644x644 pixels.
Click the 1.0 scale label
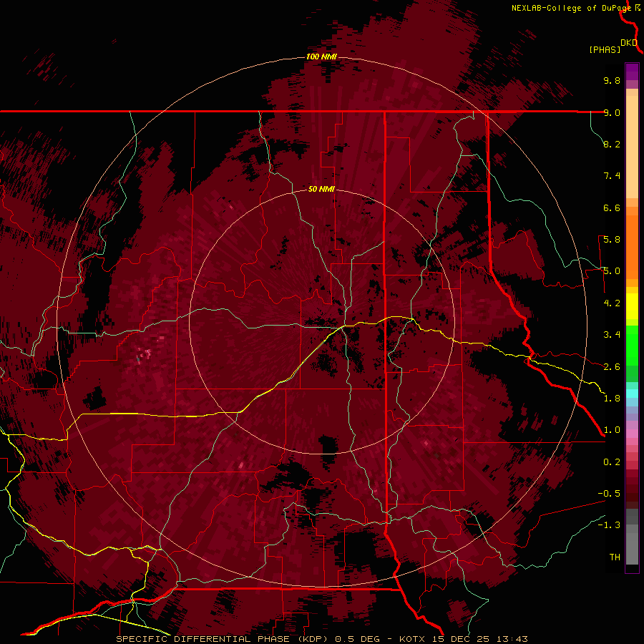coord(612,430)
